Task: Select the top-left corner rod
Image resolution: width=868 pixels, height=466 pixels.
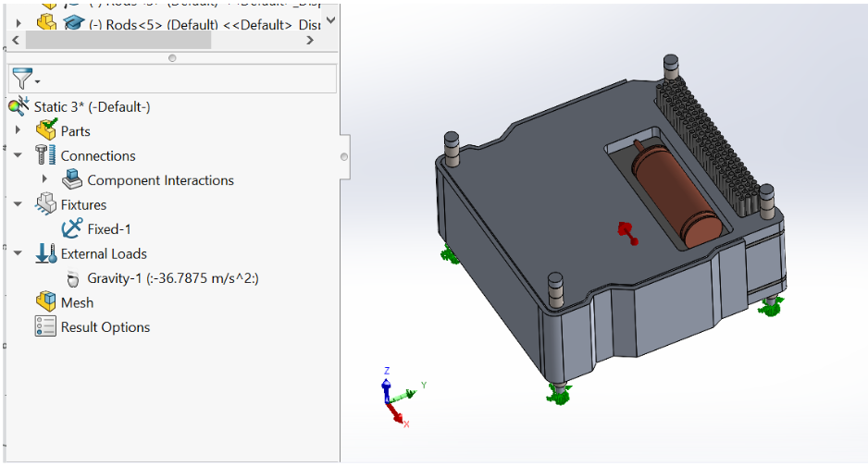Action: pyautogui.click(x=452, y=148)
